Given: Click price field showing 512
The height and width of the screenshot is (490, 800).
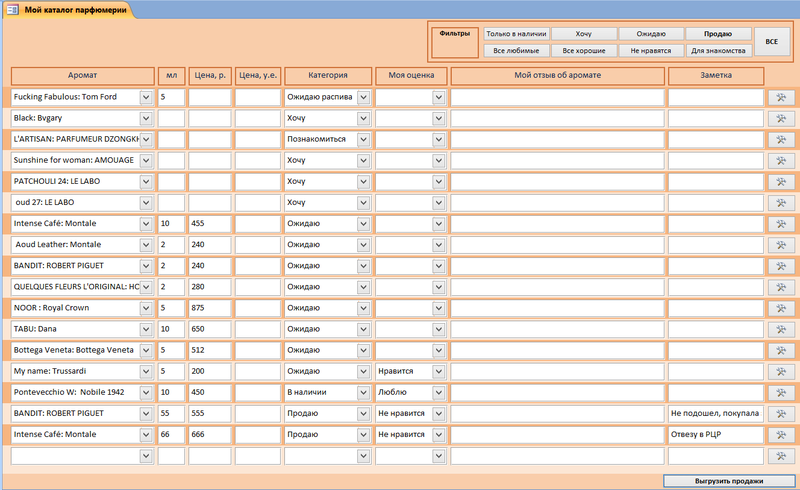Looking at the screenshot, I should (210, 350).
